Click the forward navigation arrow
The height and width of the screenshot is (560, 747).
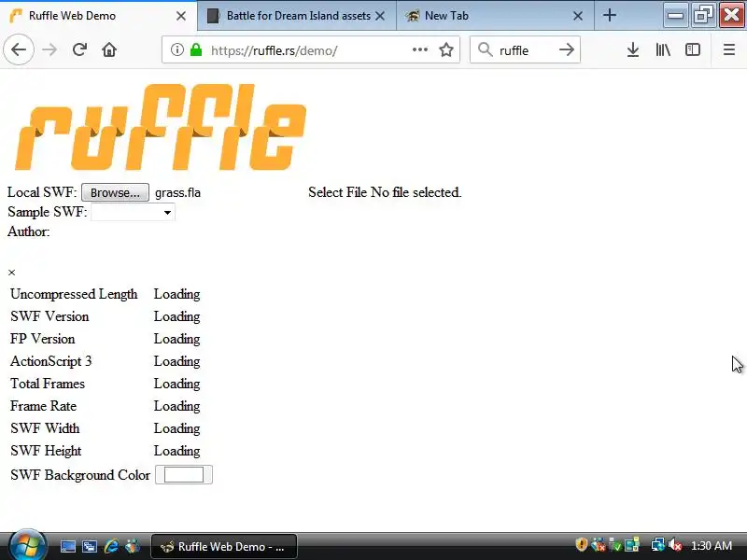49,49
